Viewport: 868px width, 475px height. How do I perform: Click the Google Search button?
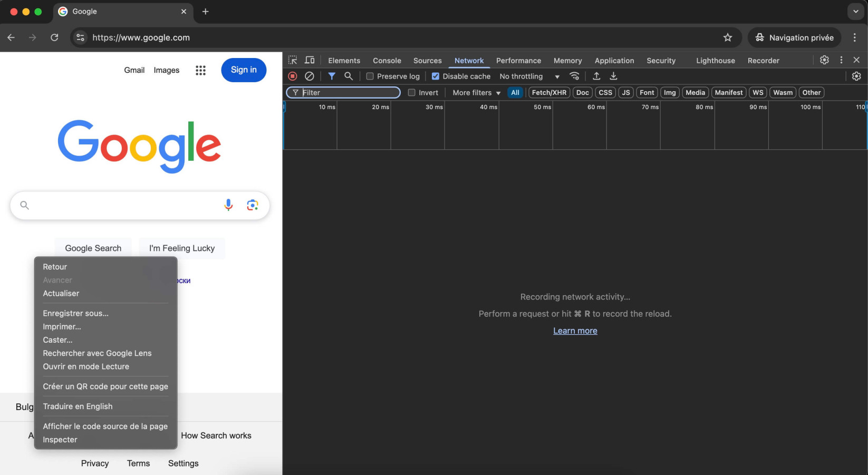coord(93,248)
